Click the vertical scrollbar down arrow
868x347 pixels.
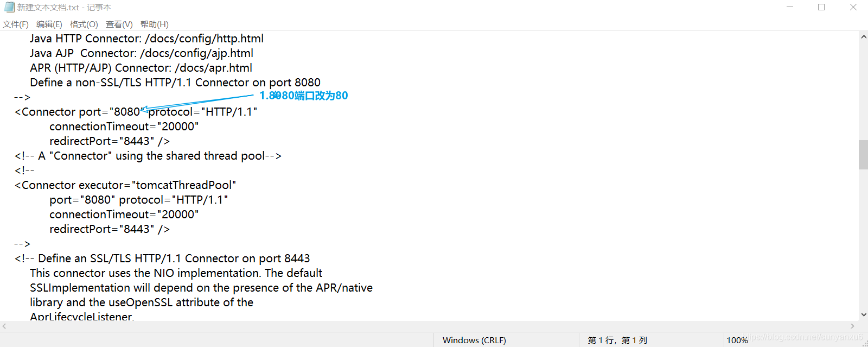(863, 314)
